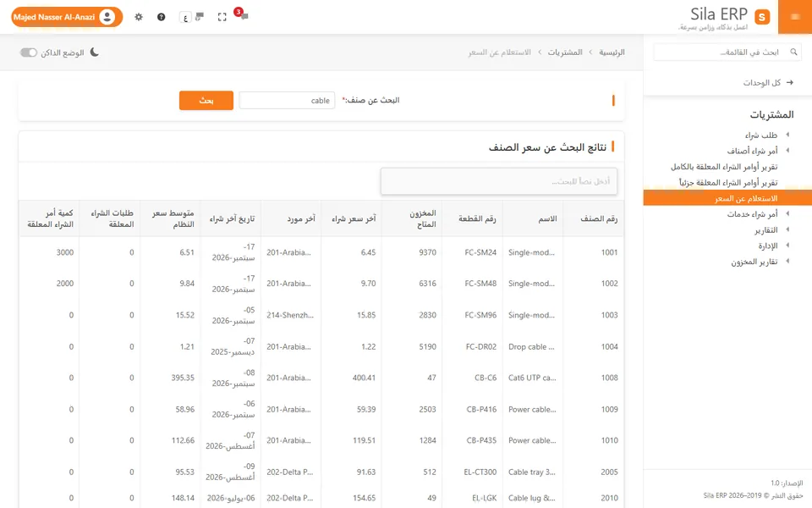Sort by آخر سعر شراء column header
The width and height of the screenshot is (812, 508).
pyautogui.click(x=354, y=218)
